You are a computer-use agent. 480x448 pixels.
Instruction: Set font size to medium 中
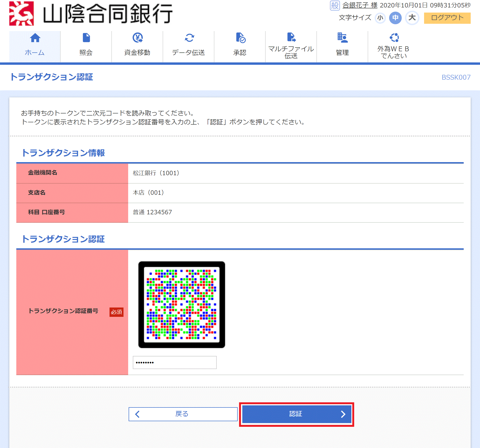pos(395,18)
